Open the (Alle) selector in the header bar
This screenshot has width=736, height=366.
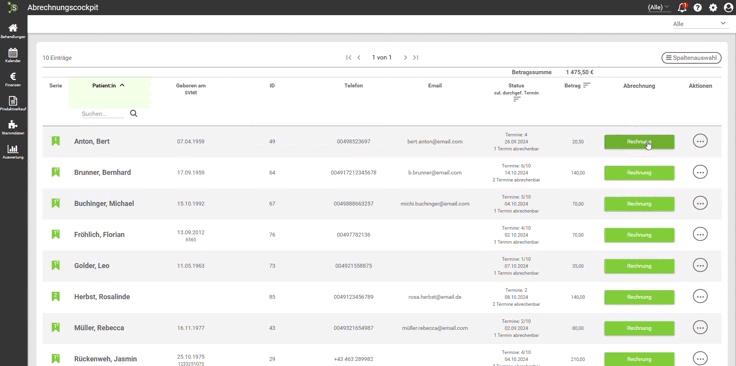tap(659, 8)
